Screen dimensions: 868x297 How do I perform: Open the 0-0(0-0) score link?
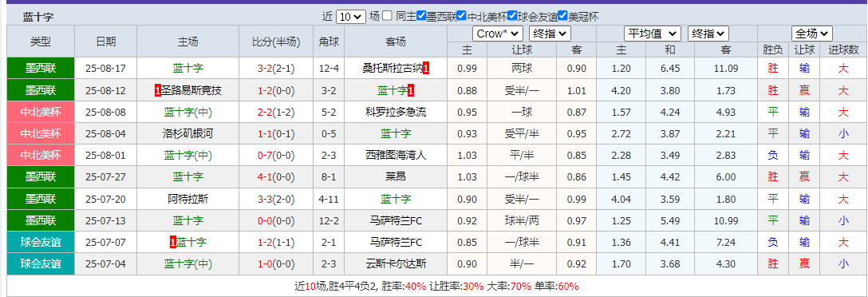(x=276, y=220)
